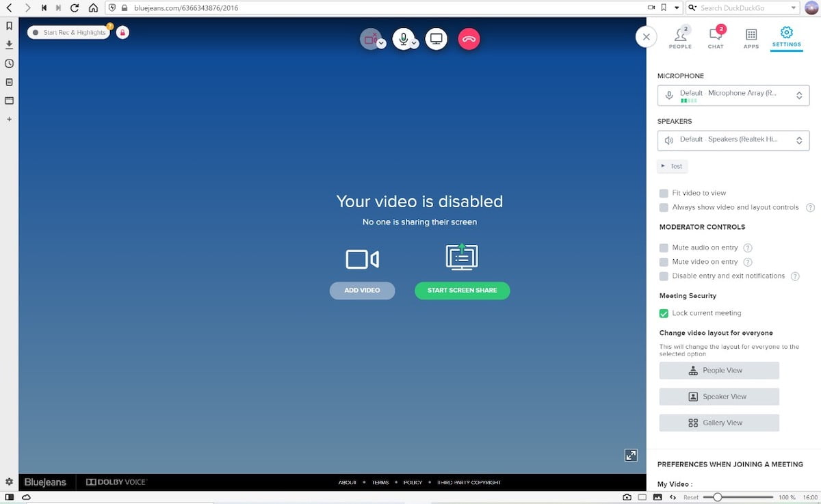Uncheck Lock current meeting
Viewport: 821px width, 504px height.
[664, 313]
